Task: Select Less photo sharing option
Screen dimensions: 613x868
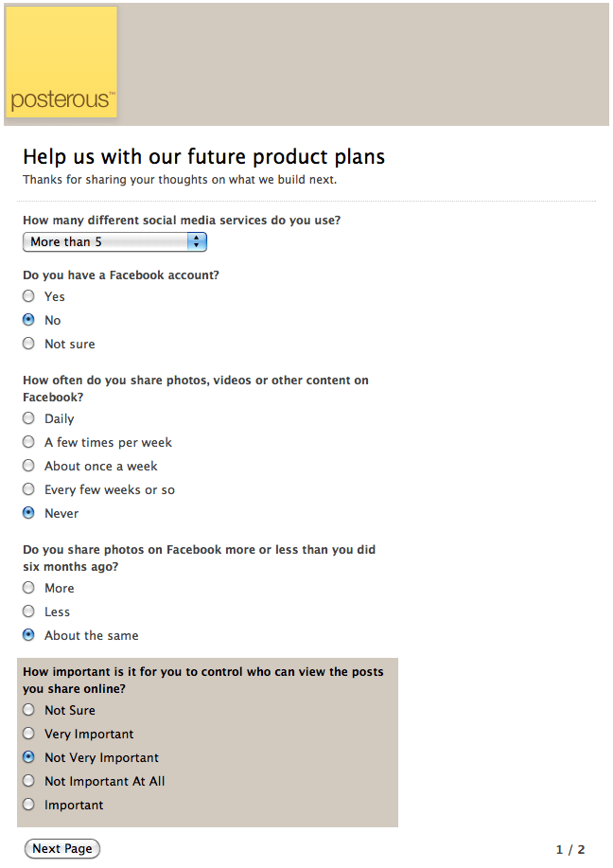Action: (28, 611)
